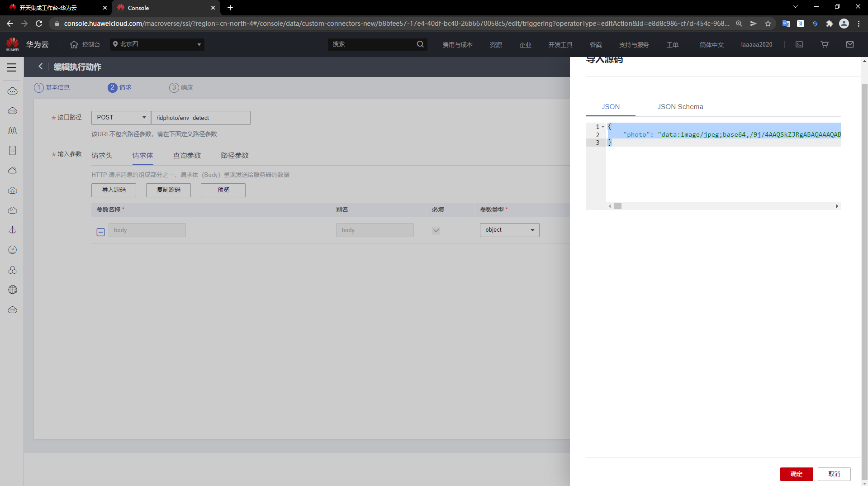Open the browser extensions puzzle icon

[830, 24]
